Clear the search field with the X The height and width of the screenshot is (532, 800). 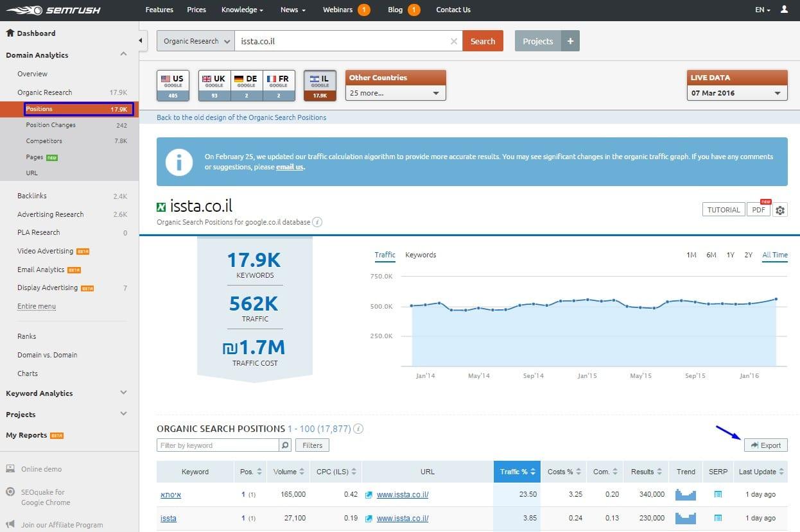coord(454,41)
